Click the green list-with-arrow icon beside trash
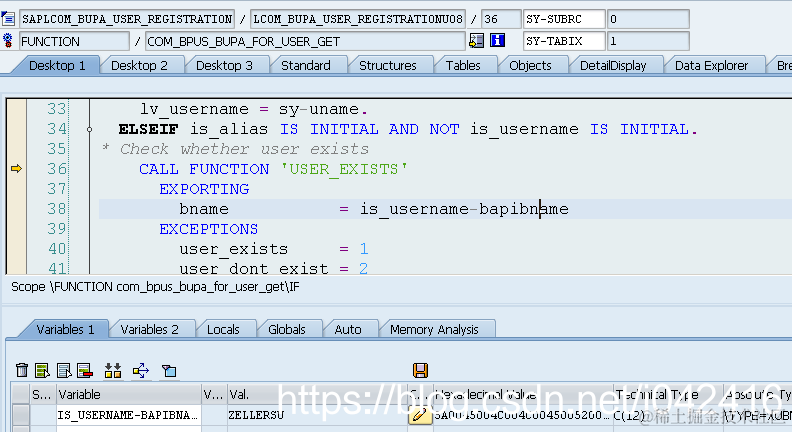792x432 pixels. pyautogui.click(x=42, y=370)
